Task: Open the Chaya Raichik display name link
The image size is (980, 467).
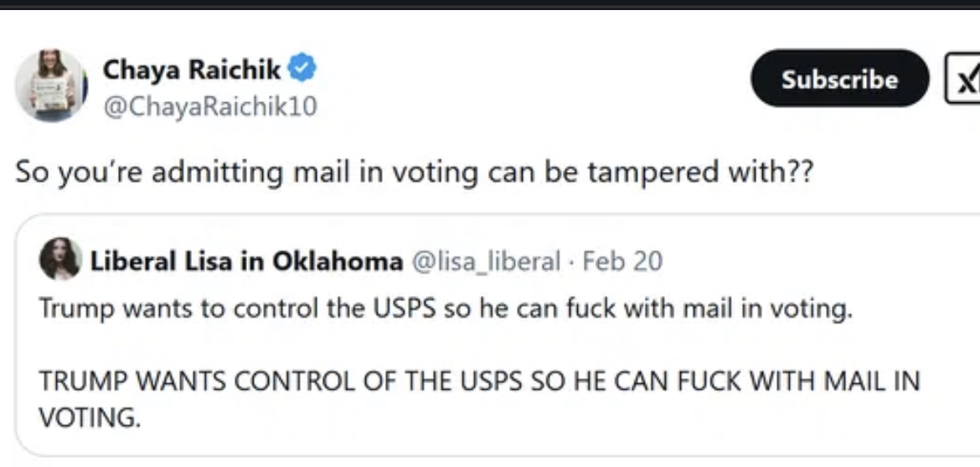Action: [x=192, y=70]
